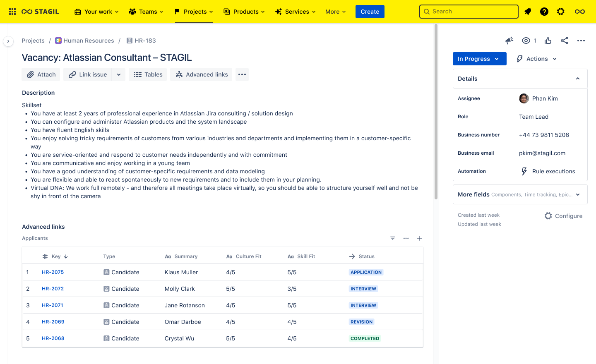
Task: Select the Molly Clark summary cell
Action: [x=180, y=289]
